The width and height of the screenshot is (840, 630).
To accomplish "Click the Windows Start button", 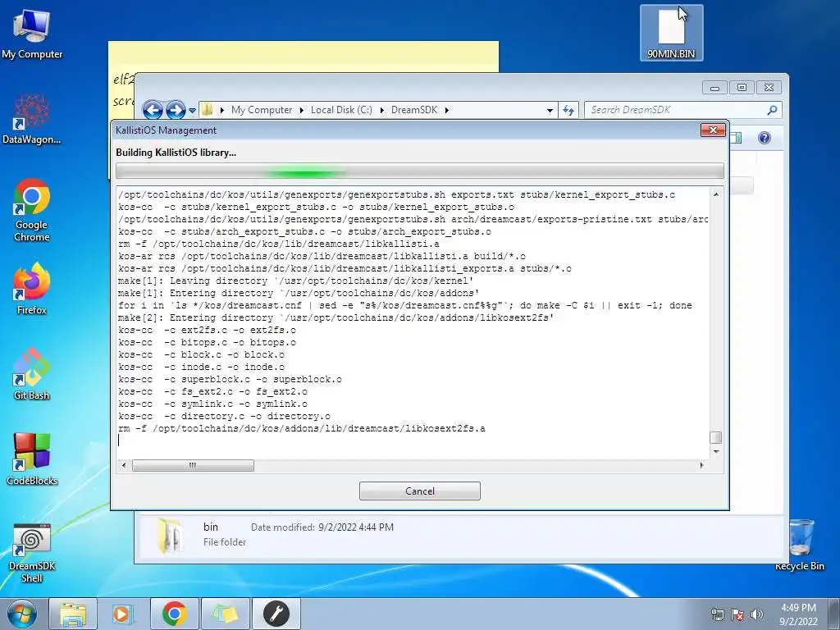I will tap(21, 614).
